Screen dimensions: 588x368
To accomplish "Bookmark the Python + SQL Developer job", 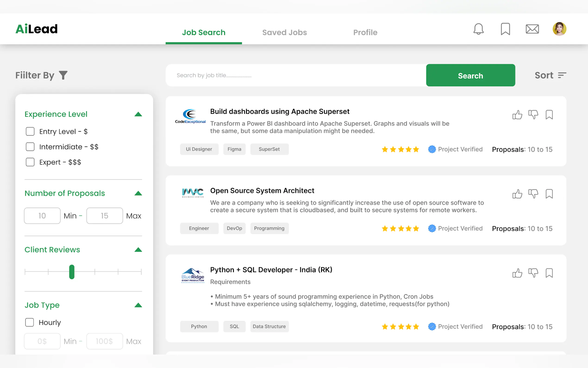I will [x=549, y=273].
